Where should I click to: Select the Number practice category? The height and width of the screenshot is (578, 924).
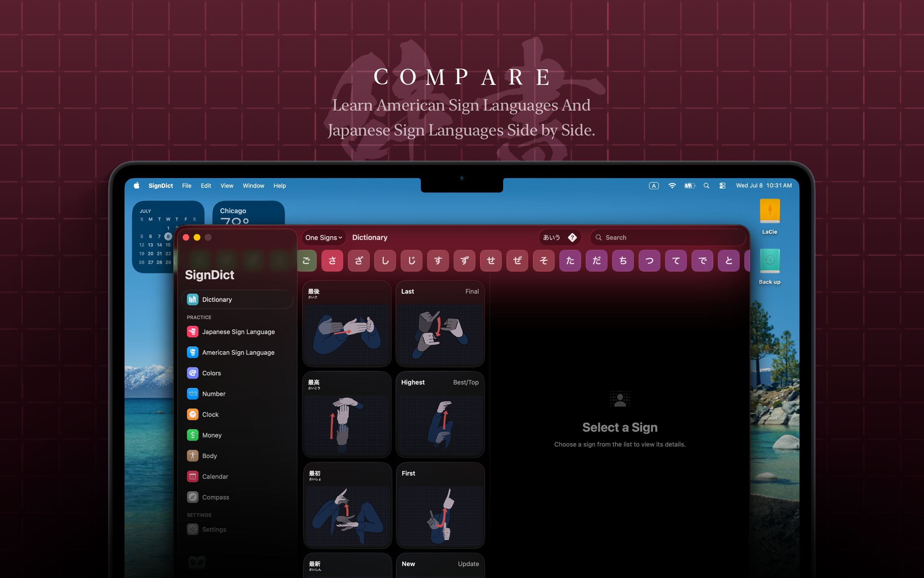(237, 393)
